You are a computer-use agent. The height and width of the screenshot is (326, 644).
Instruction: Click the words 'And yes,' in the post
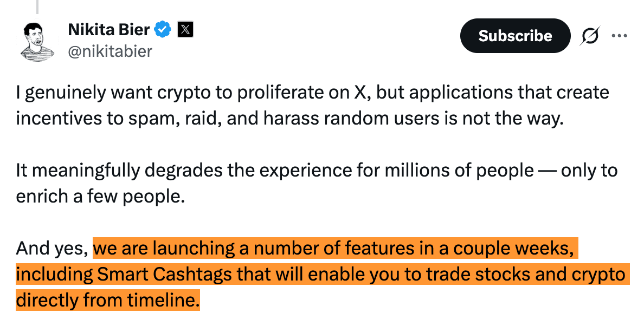coord(52,249)
